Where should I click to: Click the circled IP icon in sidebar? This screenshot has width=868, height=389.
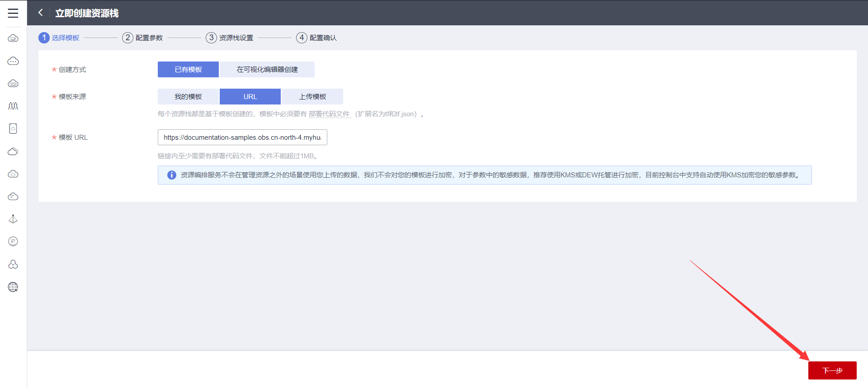(13, 242)
